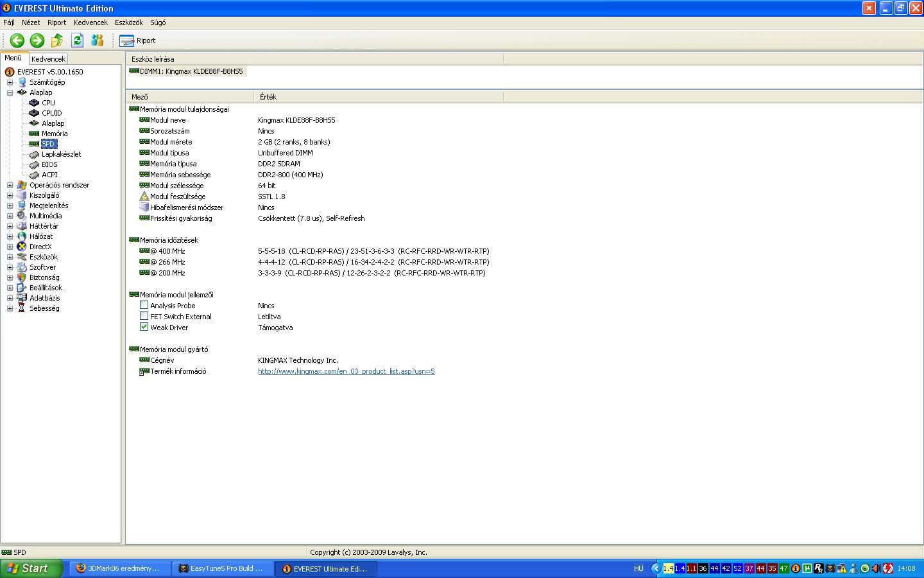Expand the Szoftver branch
Viewport: 924px width, 578px height.
point(10,267)
